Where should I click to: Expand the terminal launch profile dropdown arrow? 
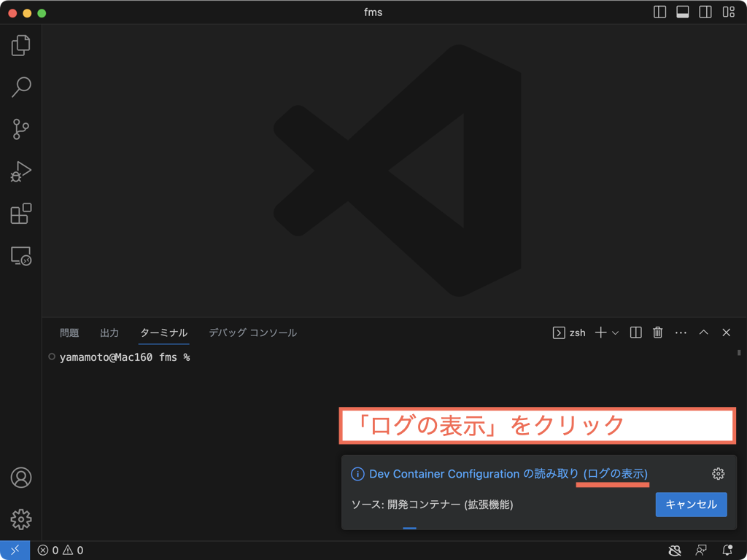pyautogui.click(x=615, y=332)
